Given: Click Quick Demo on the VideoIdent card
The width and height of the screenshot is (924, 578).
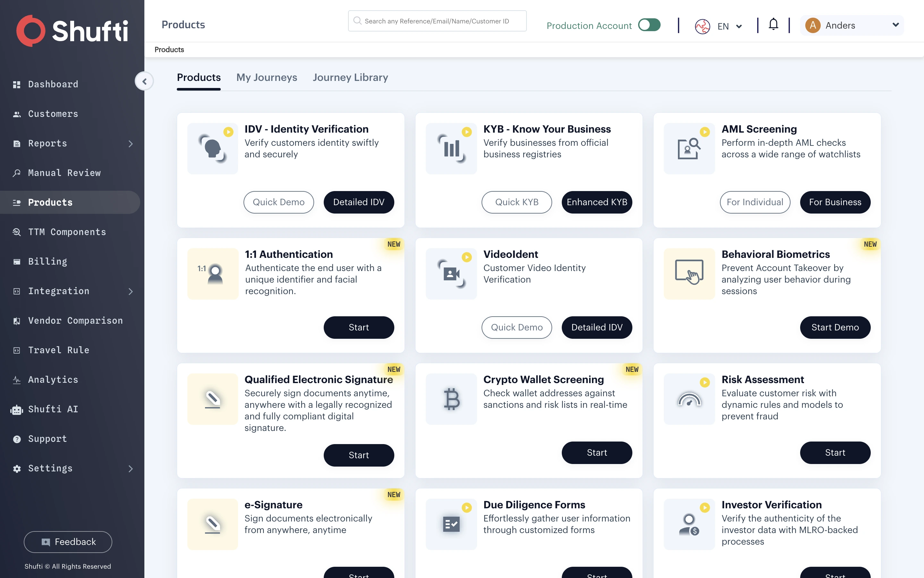Looking at the screenshot, I should [x=517, y=328].
